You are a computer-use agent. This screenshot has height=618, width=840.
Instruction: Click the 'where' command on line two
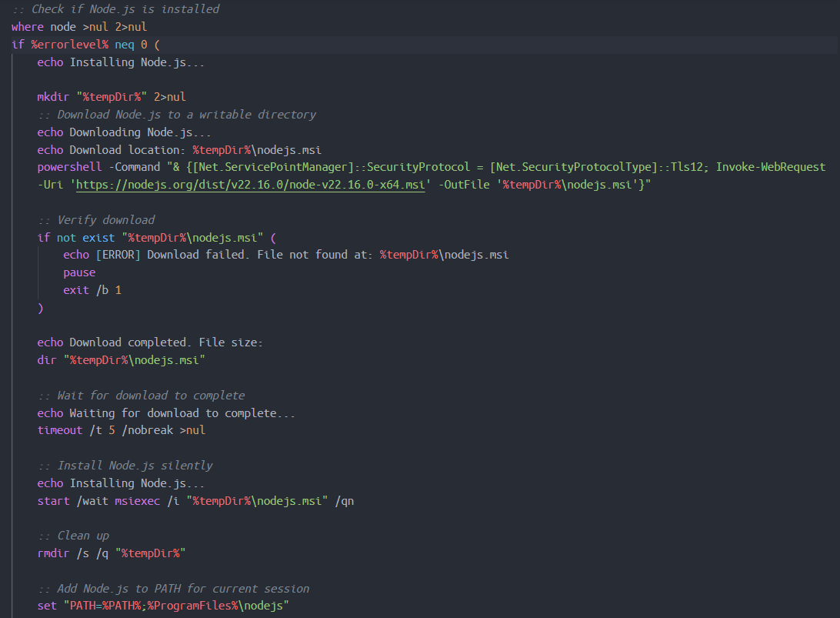[28, 27]
